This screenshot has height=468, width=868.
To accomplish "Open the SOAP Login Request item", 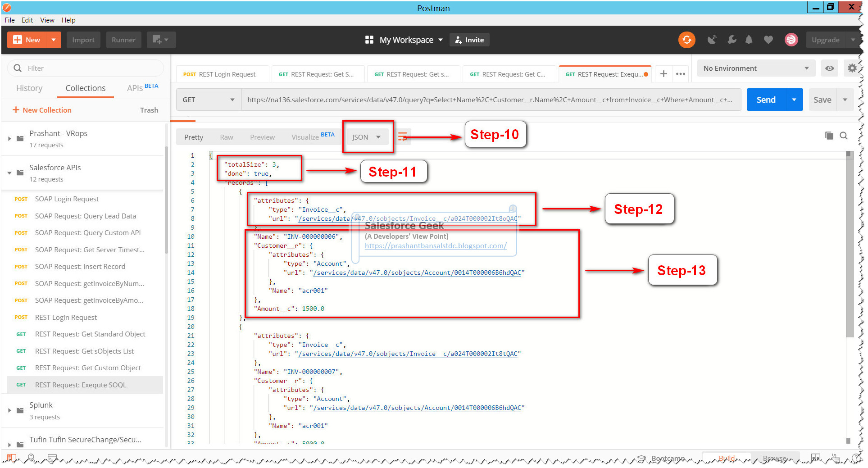I will click(x=67, y=199).
